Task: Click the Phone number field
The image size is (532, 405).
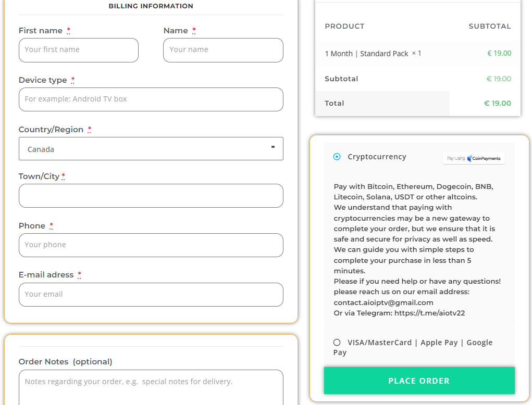Action: tap(151, 245)
